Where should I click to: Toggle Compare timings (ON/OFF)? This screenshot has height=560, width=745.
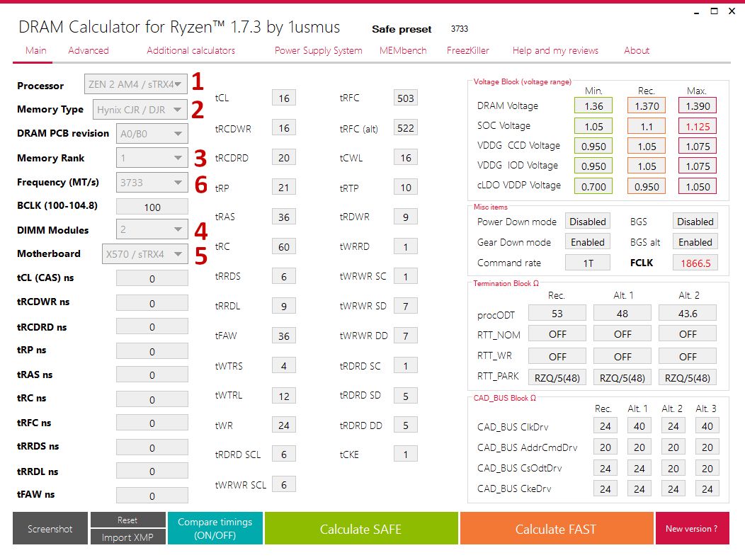pos(215,528)
